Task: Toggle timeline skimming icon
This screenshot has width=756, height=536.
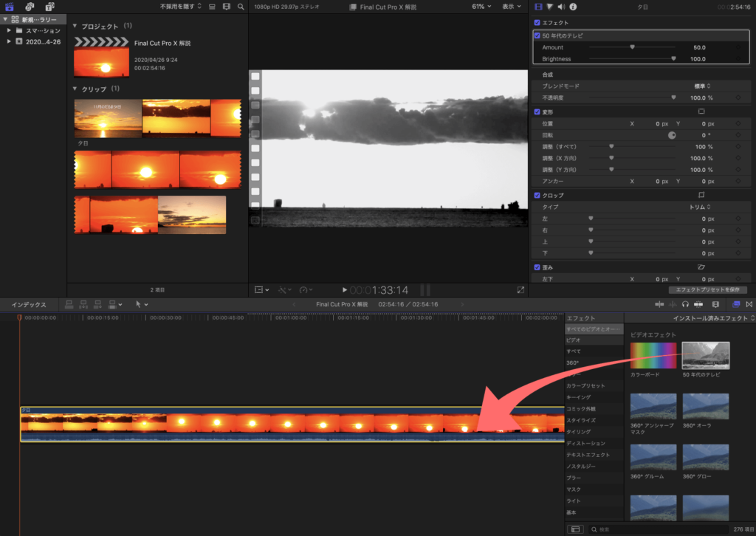Action: pyautogui.click(x=659, y=304)
